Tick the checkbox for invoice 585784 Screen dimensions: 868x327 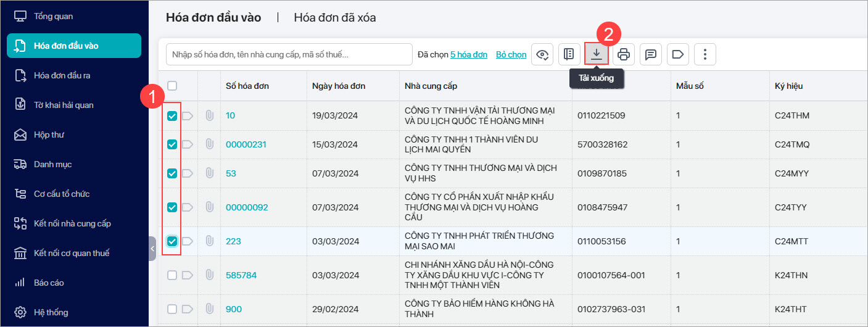click(x=172, y=275)
